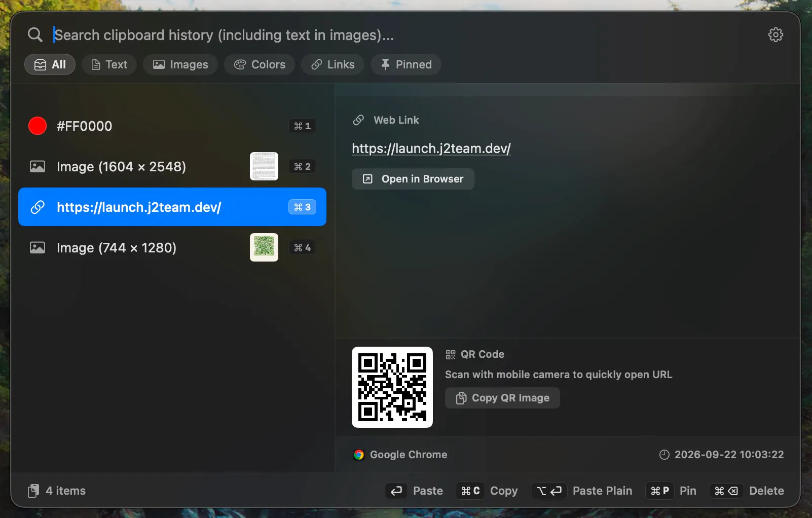Switch to the Colors filter tab
The height and width of the screenshot is (518, 812).
tap(260, 64)
